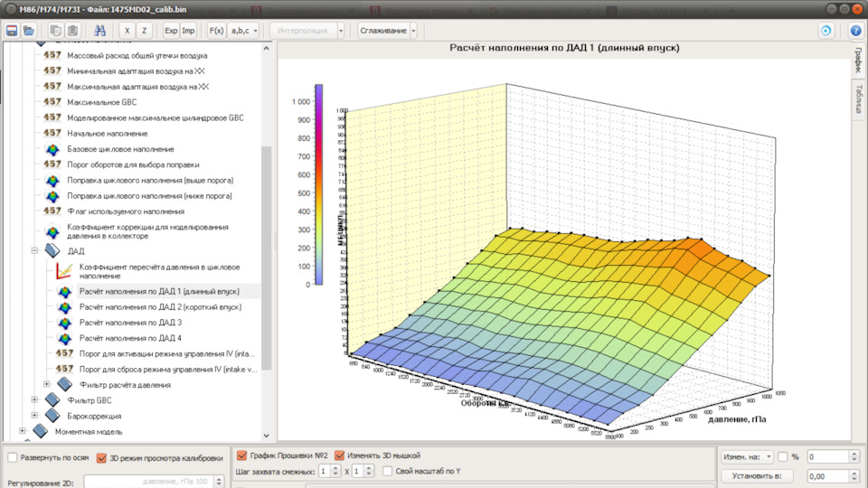
Task: Click map icon of Коэффициент коррекции для моделирования
Action: point(52,231)
